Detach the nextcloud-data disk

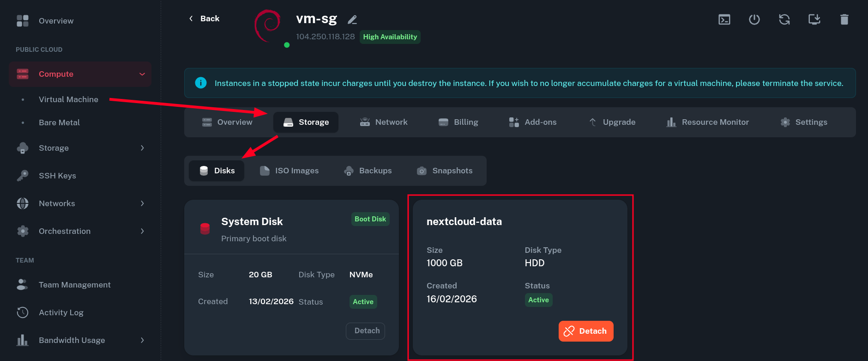[586, 331]
